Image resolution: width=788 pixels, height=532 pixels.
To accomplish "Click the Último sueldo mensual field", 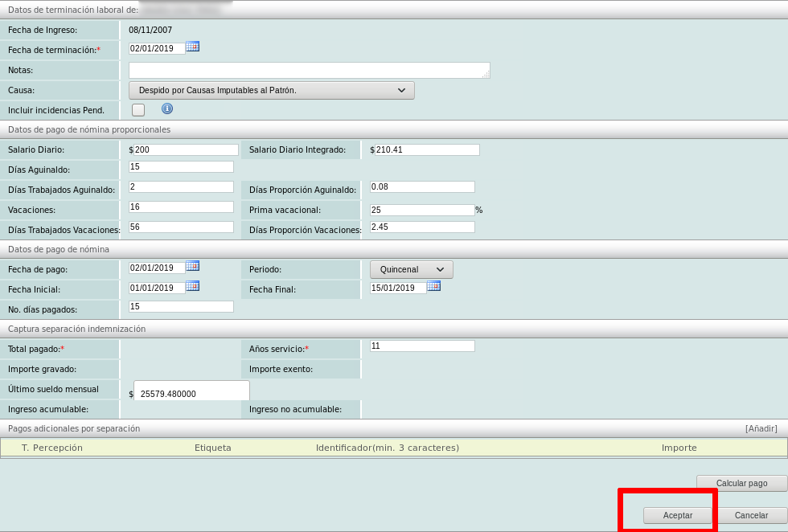I will coord(192,393).
